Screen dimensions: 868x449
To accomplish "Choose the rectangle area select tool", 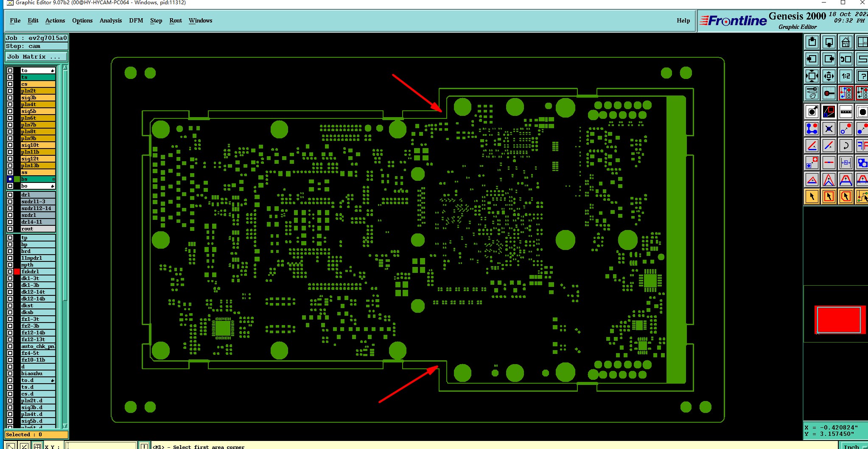I will pos(829,196).
